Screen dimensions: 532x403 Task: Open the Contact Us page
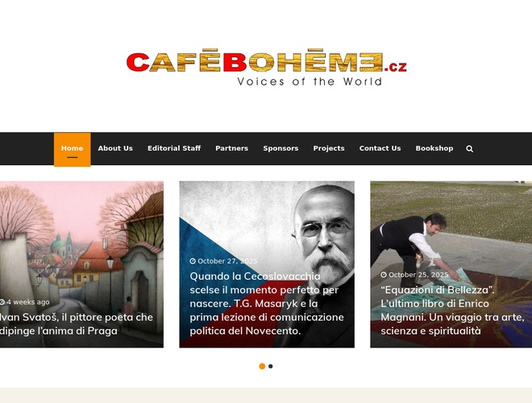click(x=380, y=148)
